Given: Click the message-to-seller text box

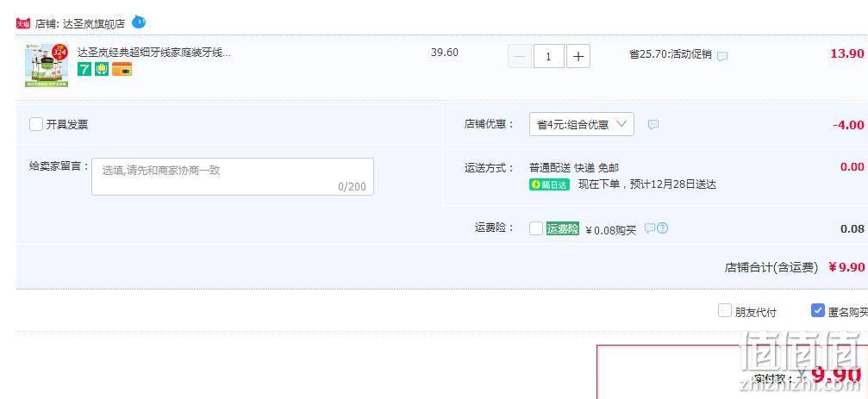Looking at the screenshot, I should [233, 177].
